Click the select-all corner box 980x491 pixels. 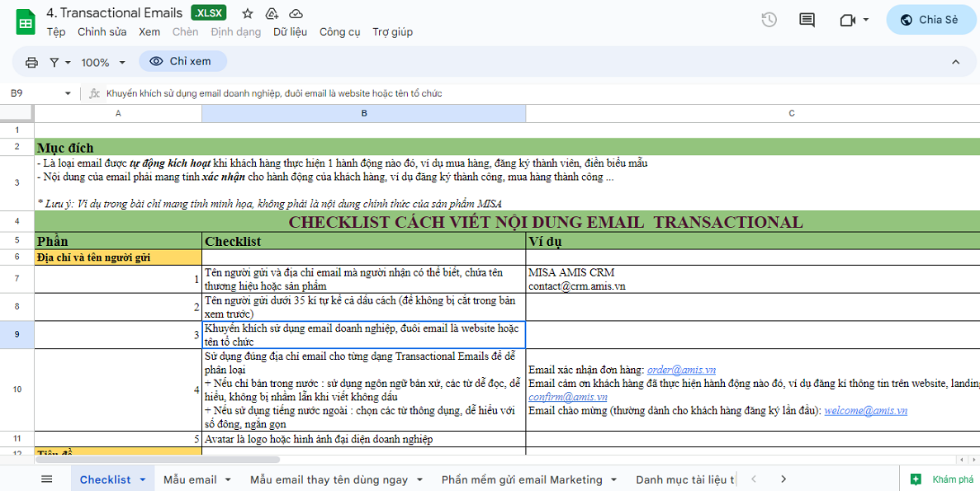pos(17,113)
